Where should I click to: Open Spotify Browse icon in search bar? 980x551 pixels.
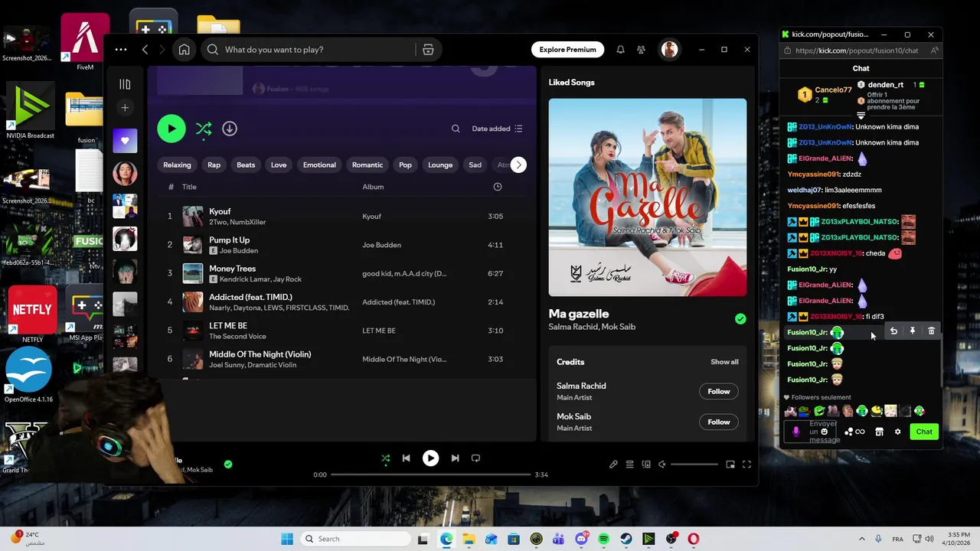coord(428,50)
